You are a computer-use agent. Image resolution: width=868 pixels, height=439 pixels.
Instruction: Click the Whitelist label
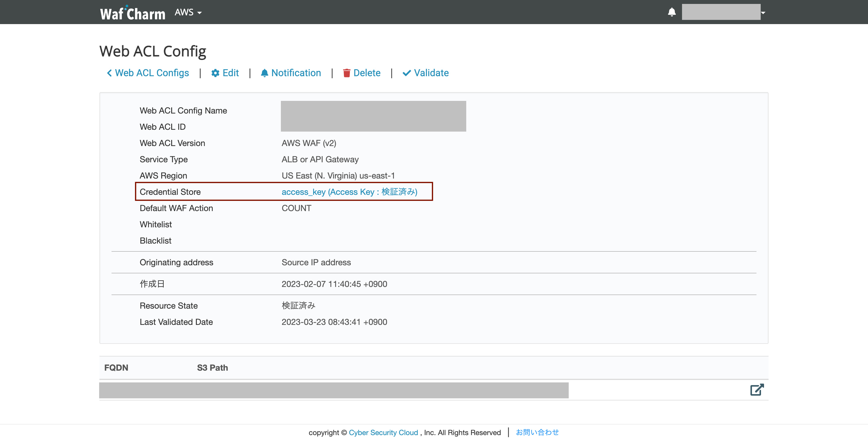[x=156, y=225]
